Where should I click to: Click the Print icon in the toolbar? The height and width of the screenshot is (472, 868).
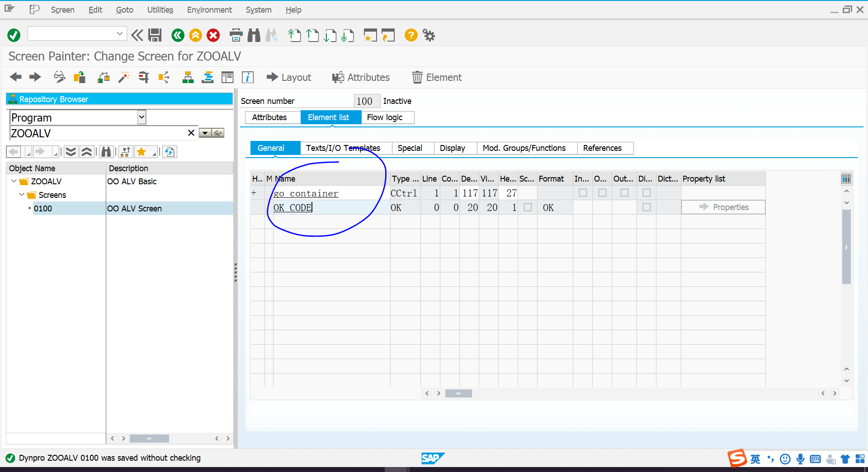pos(236,35)
